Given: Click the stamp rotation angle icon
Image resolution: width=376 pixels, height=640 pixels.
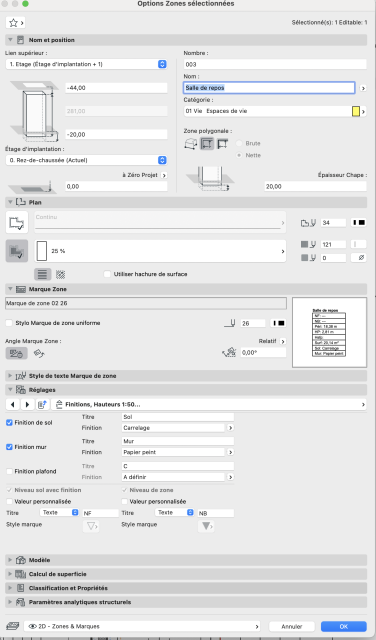Looking at the screenshot, I should [x=229, y=352].
